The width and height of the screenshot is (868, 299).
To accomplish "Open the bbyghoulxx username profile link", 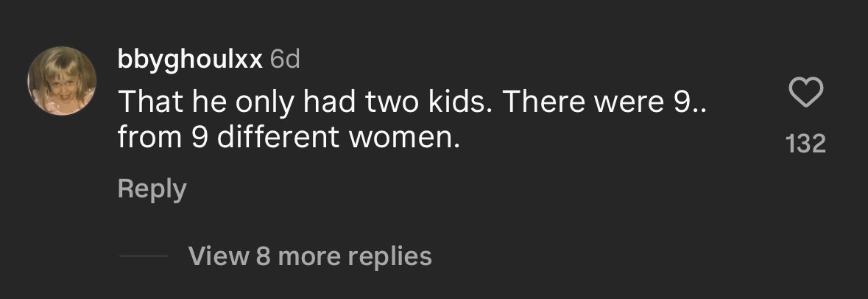I will (x=190, y=60).
